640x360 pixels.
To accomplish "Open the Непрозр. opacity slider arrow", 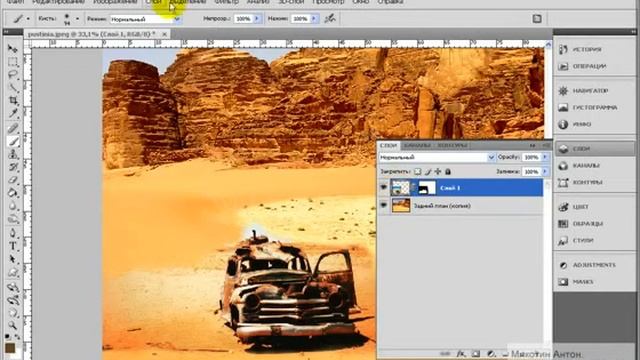I will (x=257, y=19).
